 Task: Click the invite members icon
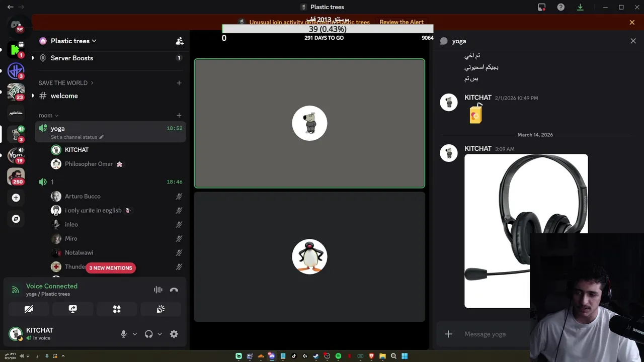pyautogui.click(x=179, y=41)
